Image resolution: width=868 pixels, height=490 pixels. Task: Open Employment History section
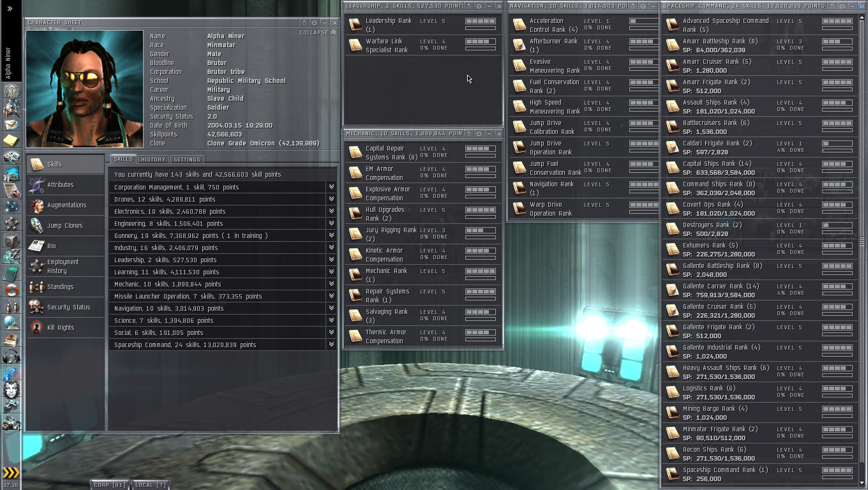pyautogui.click(x=65, y=266)
